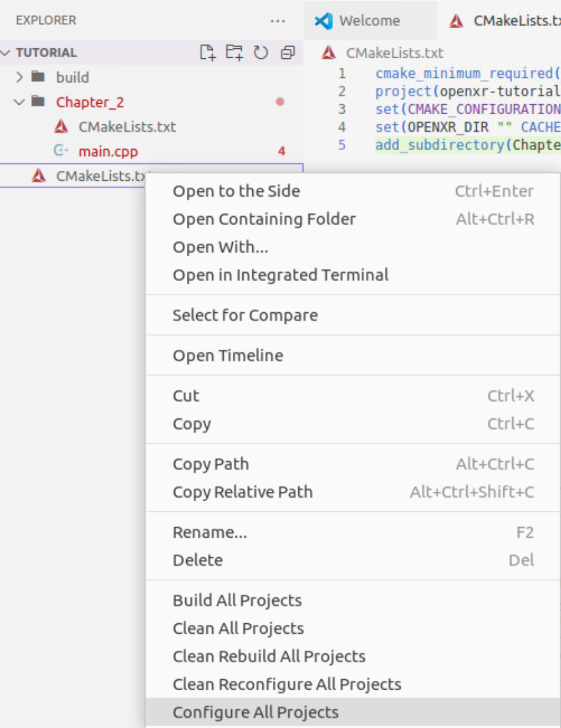Choose Configure All Projects from context menu

(x=255, y=712)
